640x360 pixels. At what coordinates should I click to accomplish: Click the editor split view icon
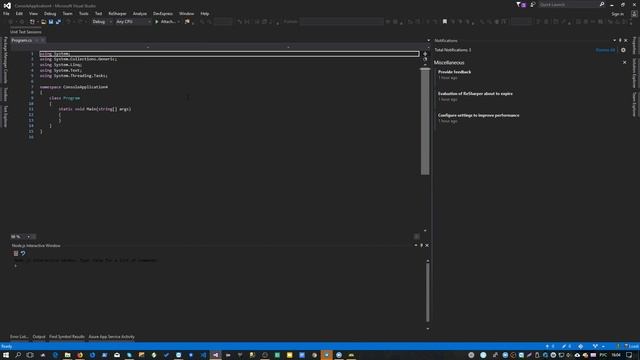(425, 53)
